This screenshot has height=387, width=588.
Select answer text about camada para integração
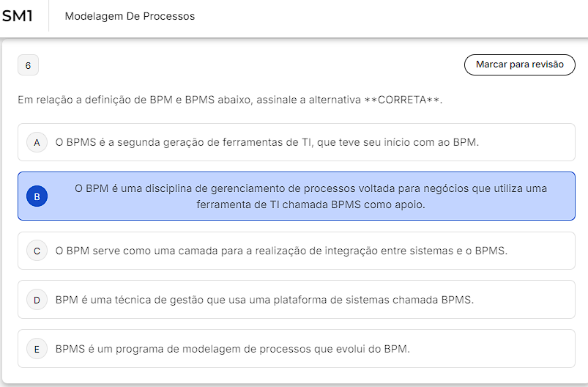(281, 251)
